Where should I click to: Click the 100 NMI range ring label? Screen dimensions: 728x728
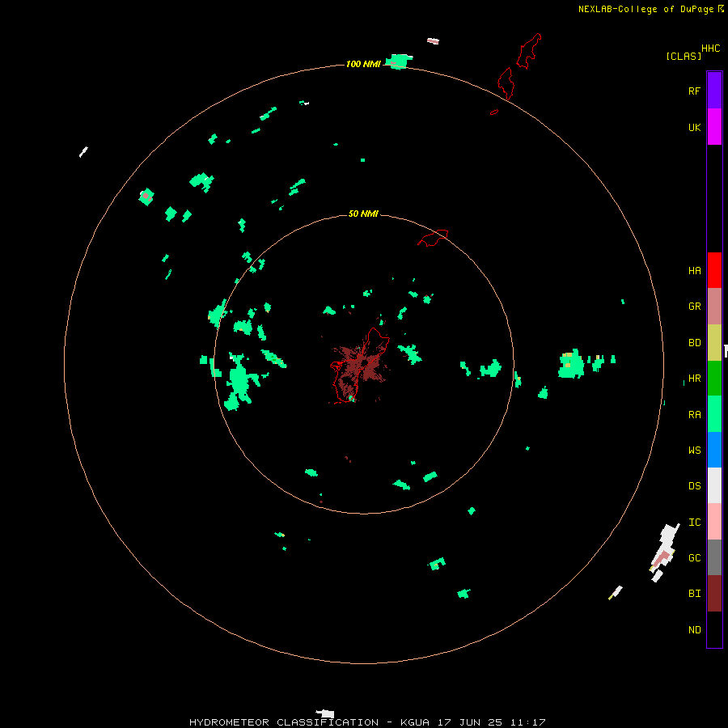(363, 64)
